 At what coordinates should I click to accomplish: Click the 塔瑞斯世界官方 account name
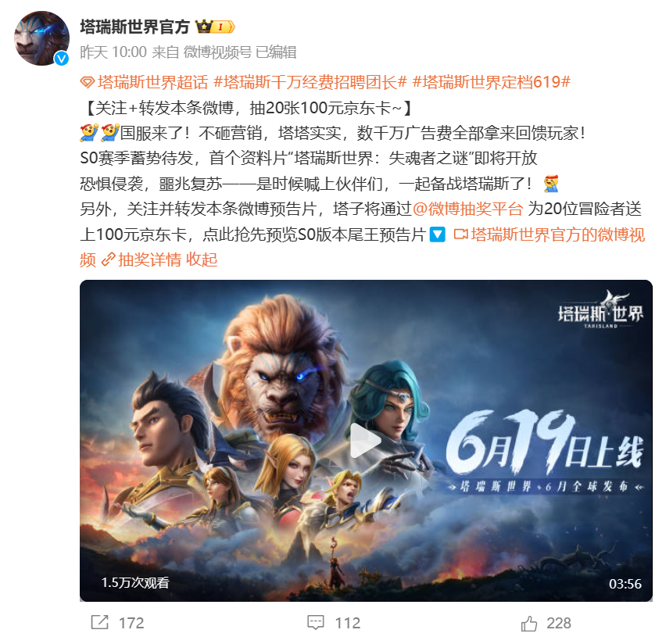[134, 27]
